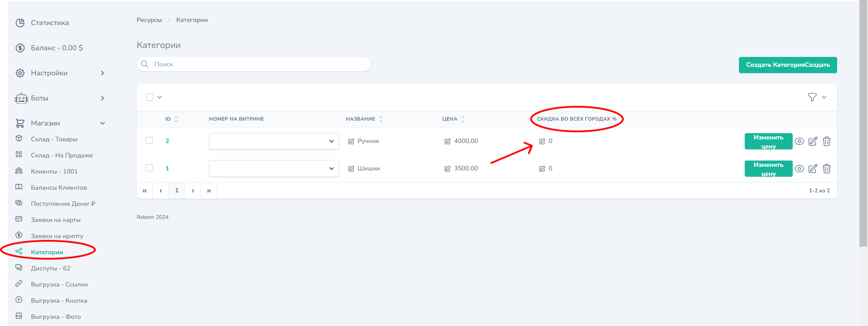
Task: Edit price 4000.00 inline pencil icon
Action: [x=448, y=141]
